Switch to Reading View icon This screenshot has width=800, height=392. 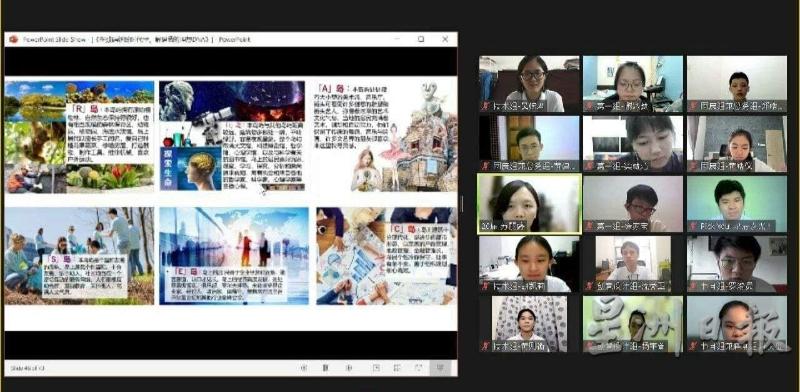[418, 368]
